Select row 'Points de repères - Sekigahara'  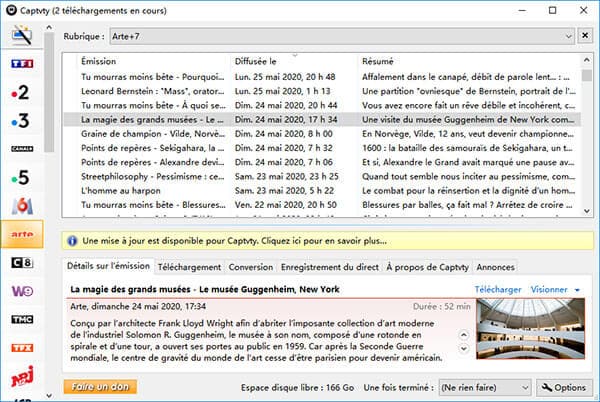pos(321,148)
